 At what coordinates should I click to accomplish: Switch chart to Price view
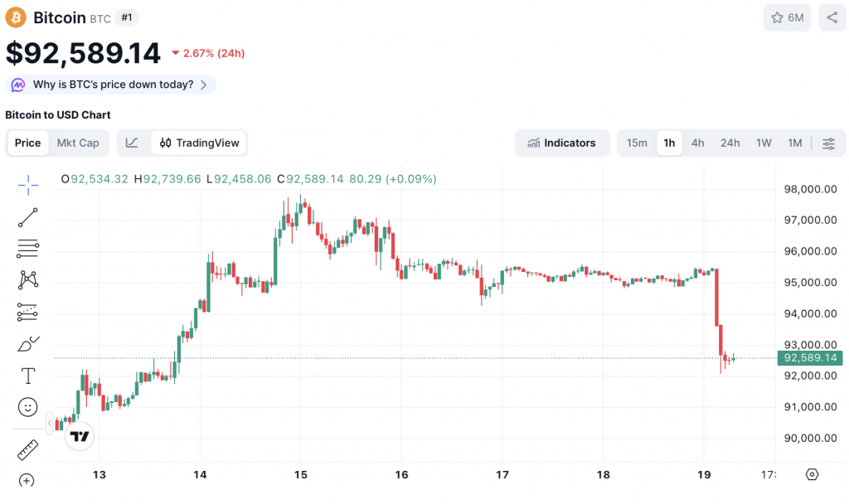coord(27,143)
